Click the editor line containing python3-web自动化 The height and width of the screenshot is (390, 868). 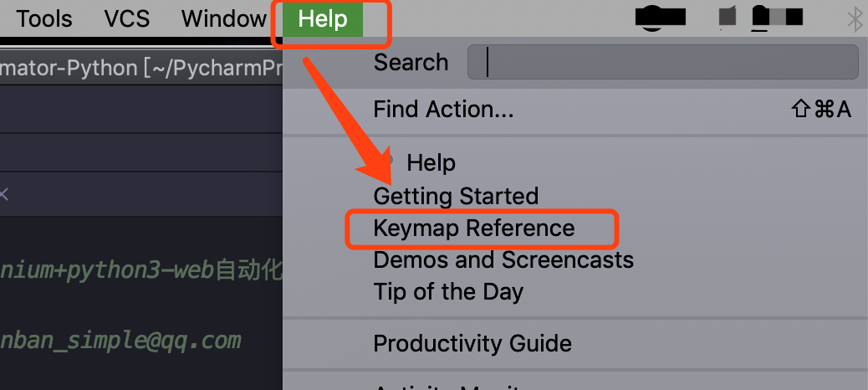click(142, 270)
